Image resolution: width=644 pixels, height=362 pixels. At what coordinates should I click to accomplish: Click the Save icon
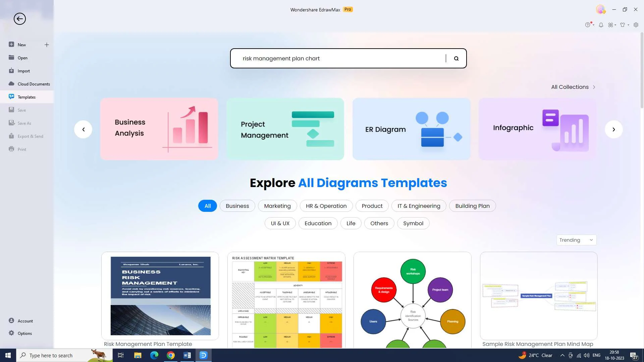11,110
